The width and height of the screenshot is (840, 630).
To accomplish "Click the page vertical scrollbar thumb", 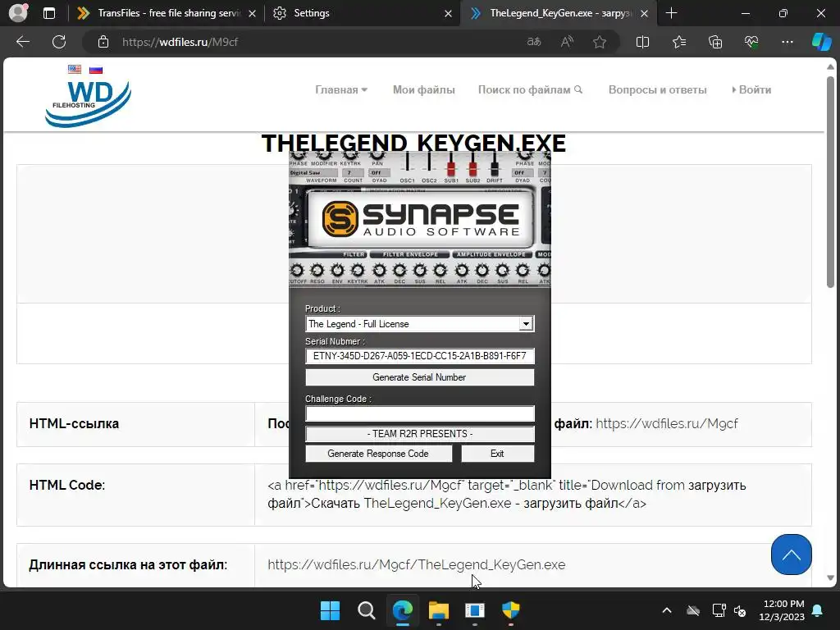I will [830, 182].
